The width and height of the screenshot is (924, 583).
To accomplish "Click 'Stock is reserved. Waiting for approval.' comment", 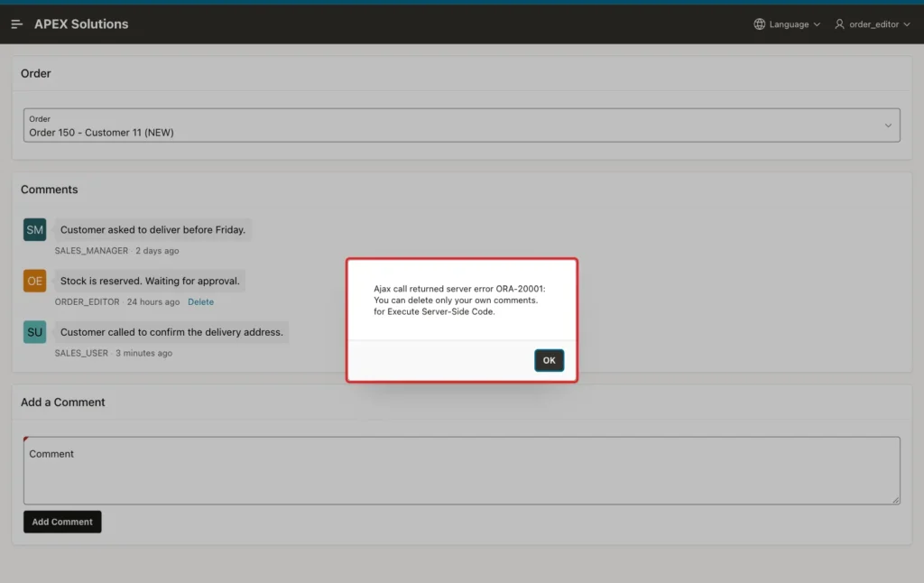I will click(x=150, y=282).
